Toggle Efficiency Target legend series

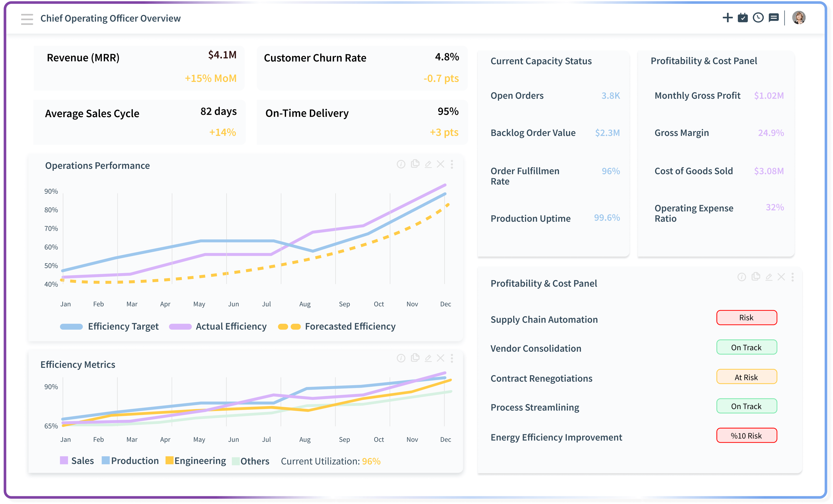(109, 327)
